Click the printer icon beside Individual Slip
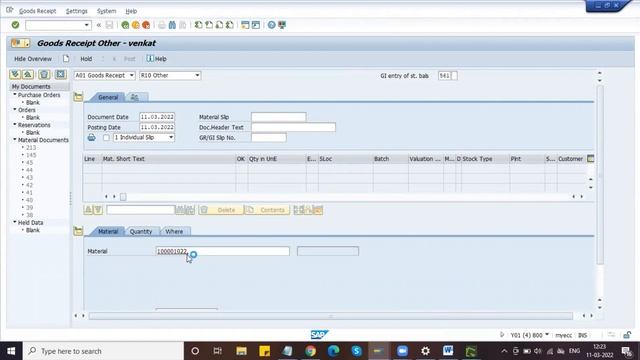Screen dimensions: 640x360 pyautogui.click(x=91, y=138)
